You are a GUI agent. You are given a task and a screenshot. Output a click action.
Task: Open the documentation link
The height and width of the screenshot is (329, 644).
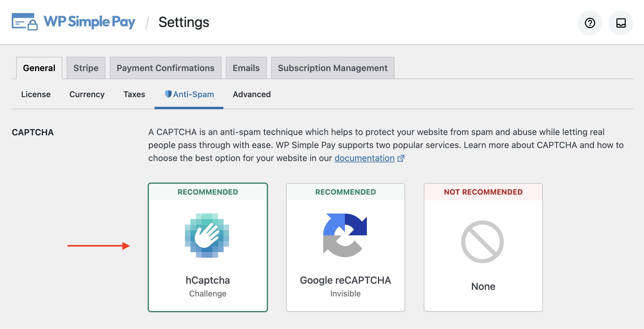coord(364,158)
